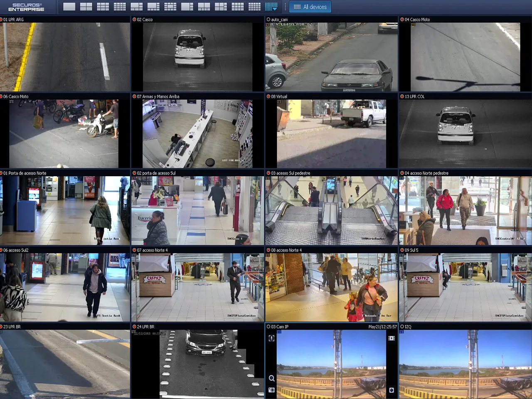The width and height of the screenshot is (532, 399).
Task: Take snapshot with 03 Cam IP camera icon
Action: pos(271,390)
